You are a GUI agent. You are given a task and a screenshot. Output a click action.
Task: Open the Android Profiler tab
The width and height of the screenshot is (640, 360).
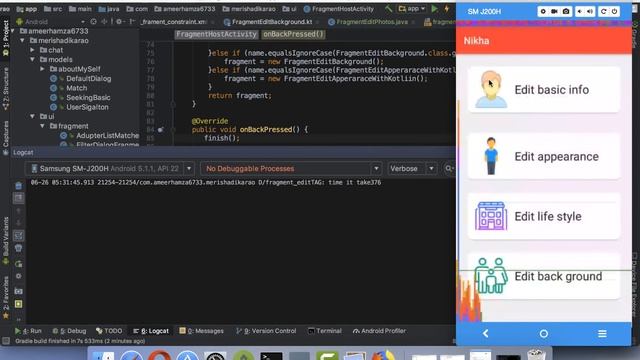[379, 331]
